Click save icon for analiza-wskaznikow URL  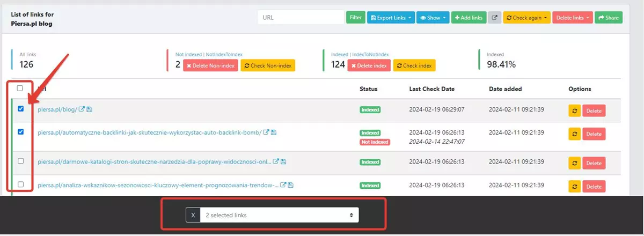(x=290, y=186)
